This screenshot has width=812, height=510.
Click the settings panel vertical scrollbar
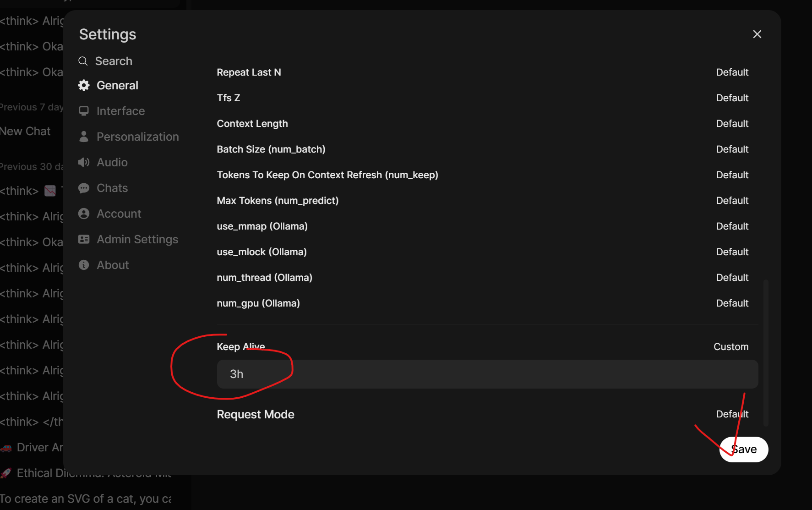(x=766, y=353)
